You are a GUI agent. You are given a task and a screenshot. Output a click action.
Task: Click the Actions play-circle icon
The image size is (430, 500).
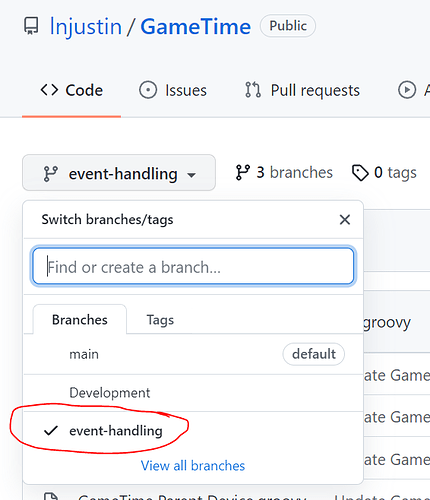[x=407, y=90]
